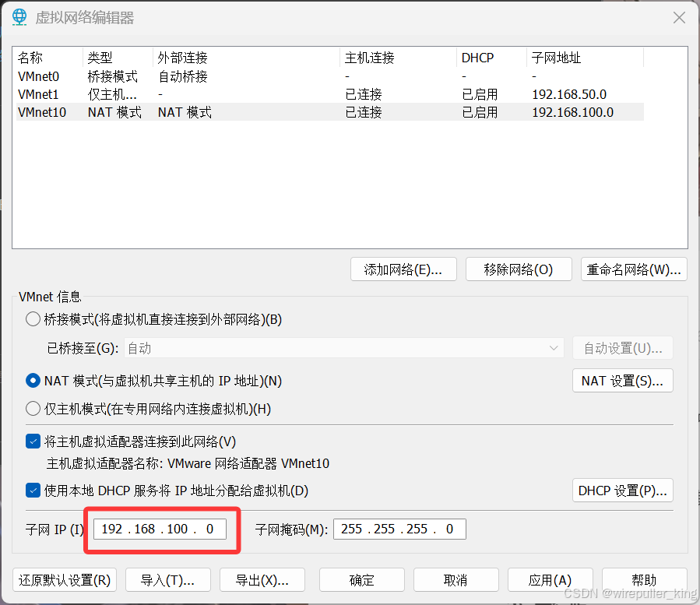The width and height of the screenshot is (700, 605).
Task: Click the 取消 button
Action: (456, 580)
